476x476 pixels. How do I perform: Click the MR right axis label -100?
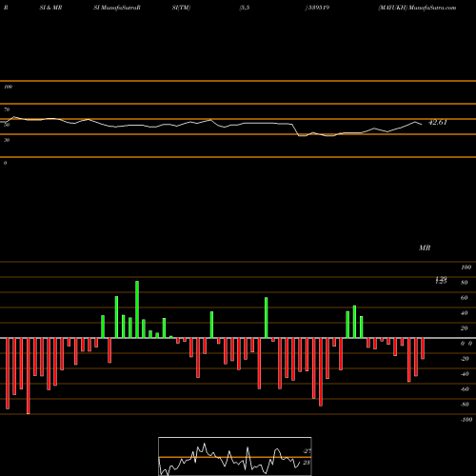point(466,420)
